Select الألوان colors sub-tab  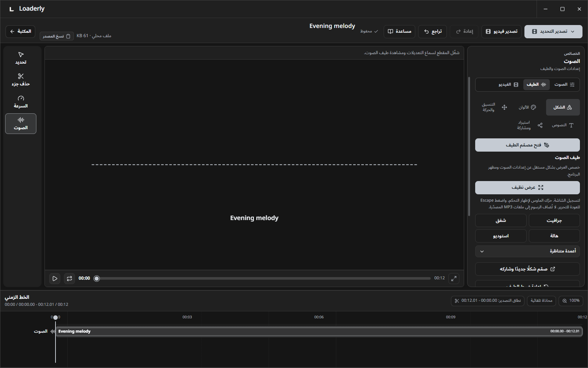527,107
